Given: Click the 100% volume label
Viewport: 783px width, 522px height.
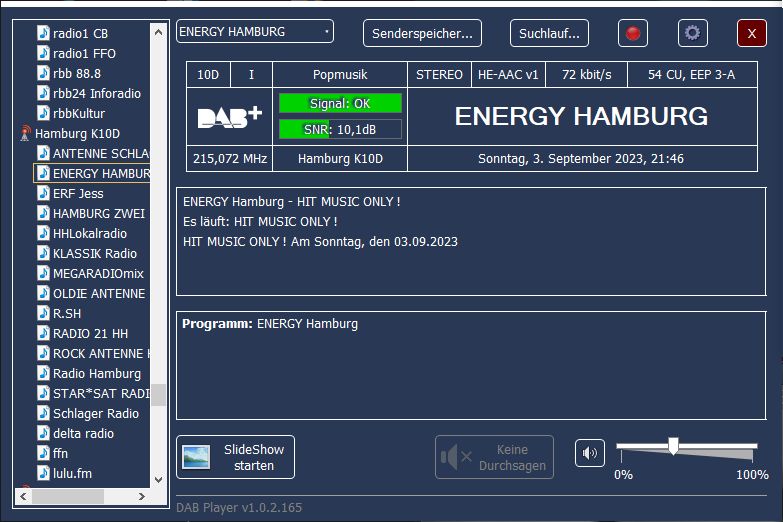Looking at the screenshot, I should coord(752,475).
